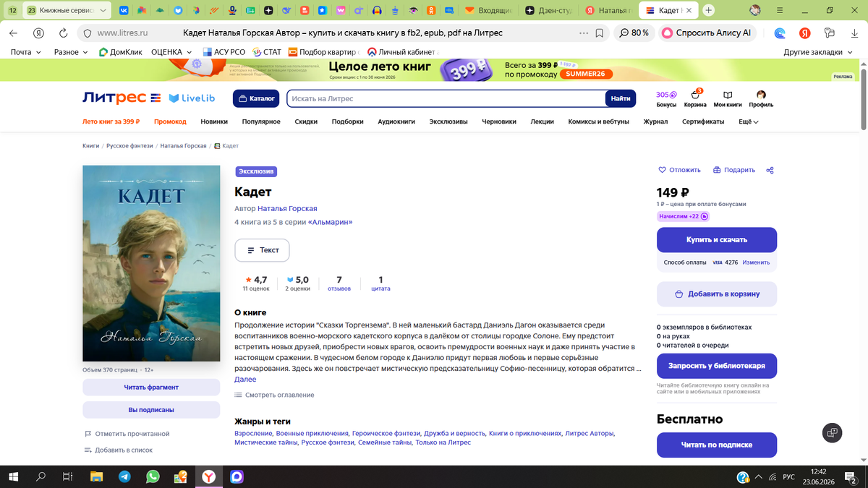Open the 1 цитата link

coord(380,283)
